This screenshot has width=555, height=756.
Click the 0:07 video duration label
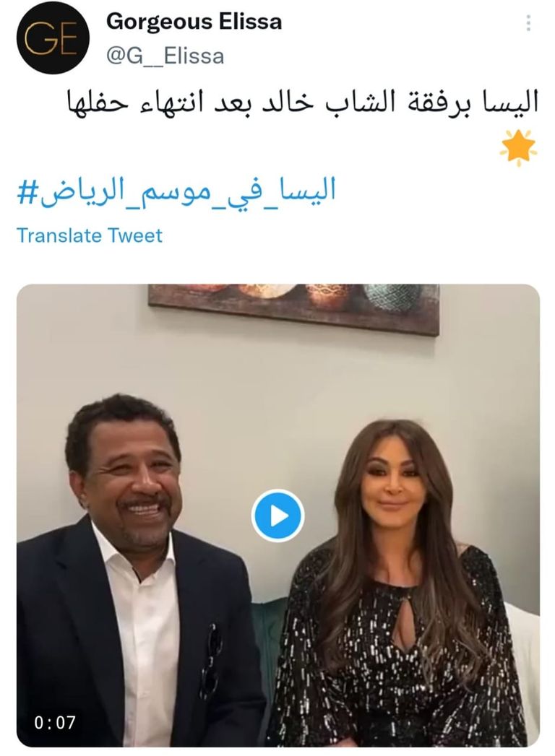point(54,722)
